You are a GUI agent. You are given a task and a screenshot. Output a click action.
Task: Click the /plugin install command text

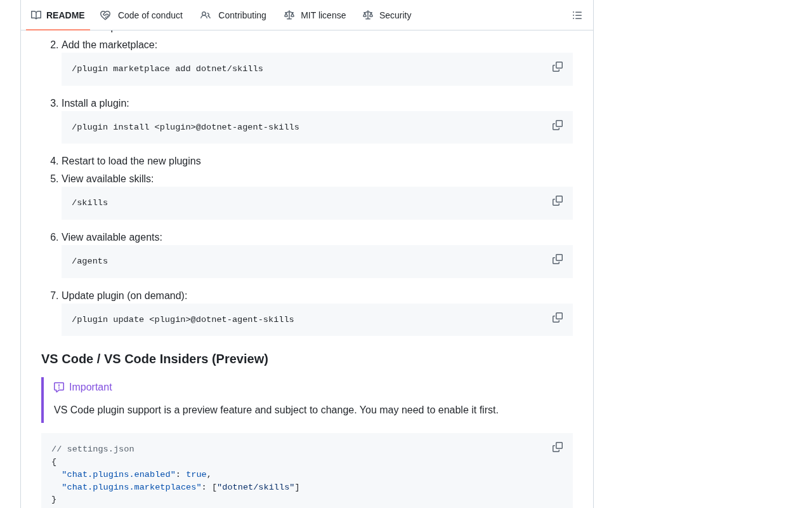click(x=185, y=128)
